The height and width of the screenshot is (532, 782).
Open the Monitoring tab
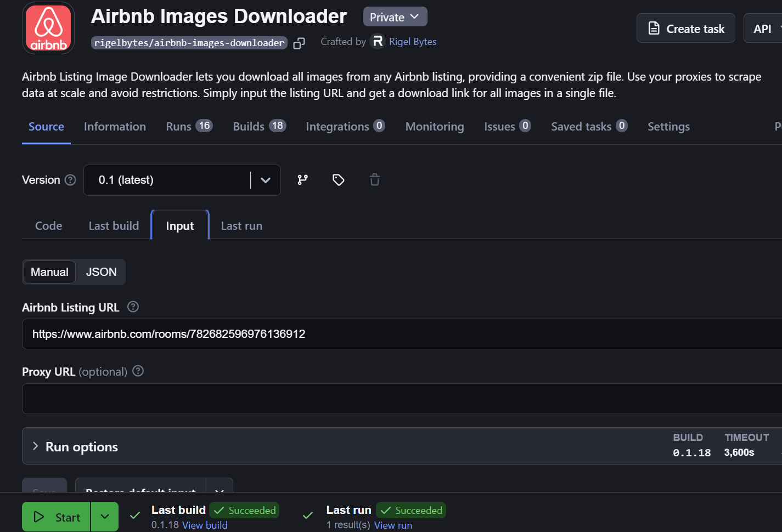(435, 127)
